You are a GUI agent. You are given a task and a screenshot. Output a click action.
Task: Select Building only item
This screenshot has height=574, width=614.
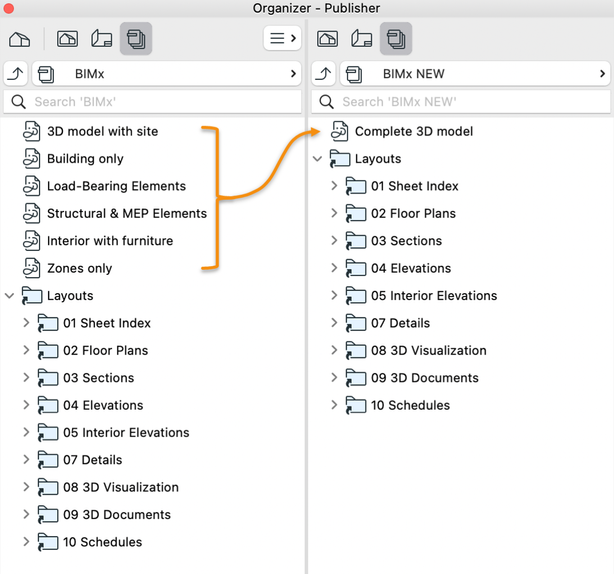point(85,159)
